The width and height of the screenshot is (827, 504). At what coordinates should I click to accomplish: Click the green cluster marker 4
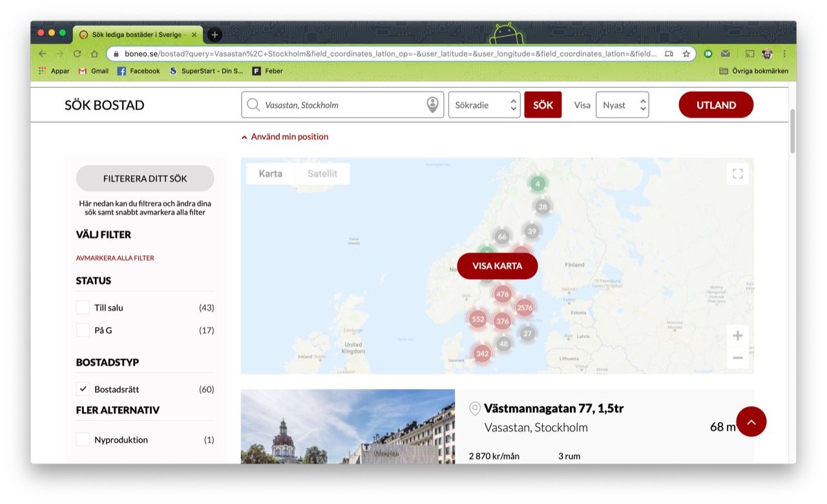(x=538, y=184)
